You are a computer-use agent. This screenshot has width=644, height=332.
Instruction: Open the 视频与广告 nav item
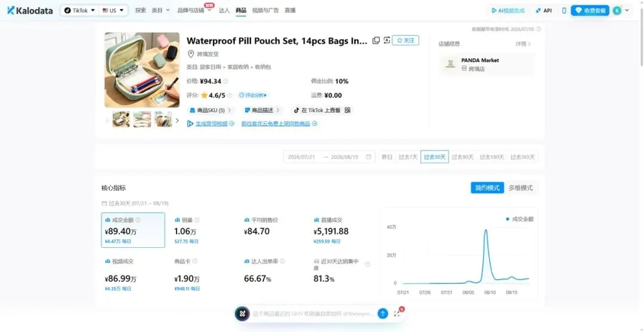point(265,11)
